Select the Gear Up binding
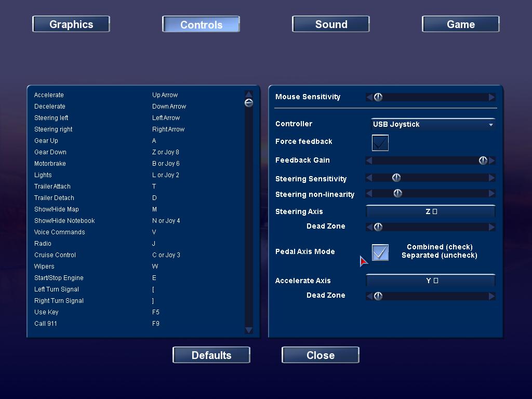The image size is (532, 399). [x=137, y=141]
